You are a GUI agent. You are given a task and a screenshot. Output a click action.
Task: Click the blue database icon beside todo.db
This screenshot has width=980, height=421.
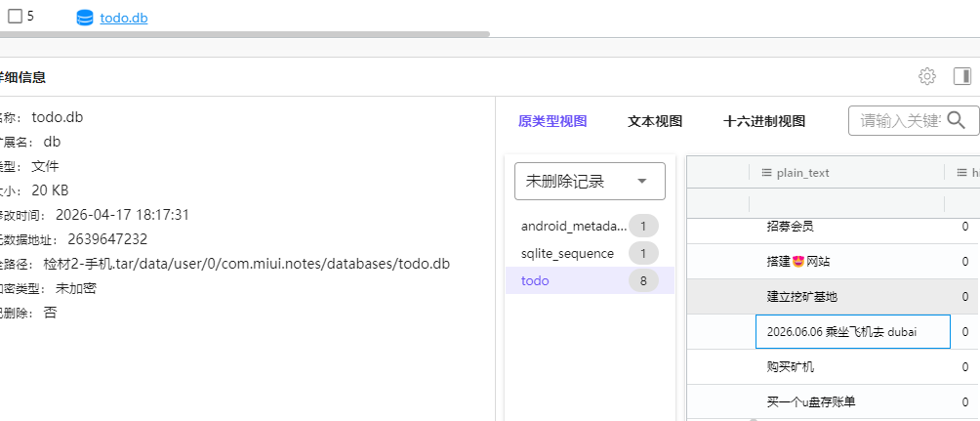point(84,19)
